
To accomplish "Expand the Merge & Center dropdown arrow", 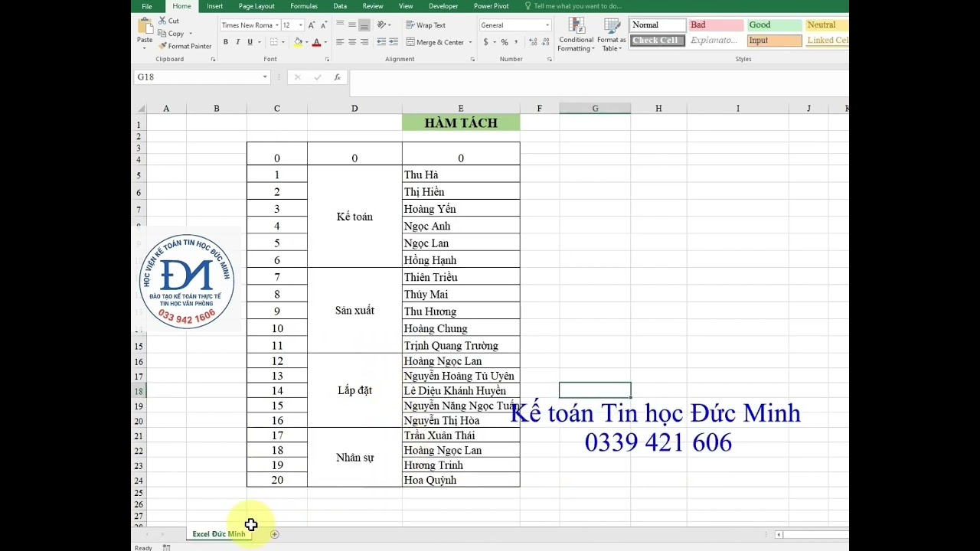I will (470, 42).
